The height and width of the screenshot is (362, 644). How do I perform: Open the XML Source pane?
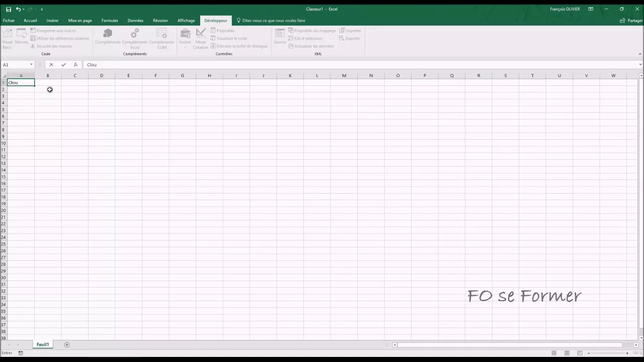(x=280, y=37)
